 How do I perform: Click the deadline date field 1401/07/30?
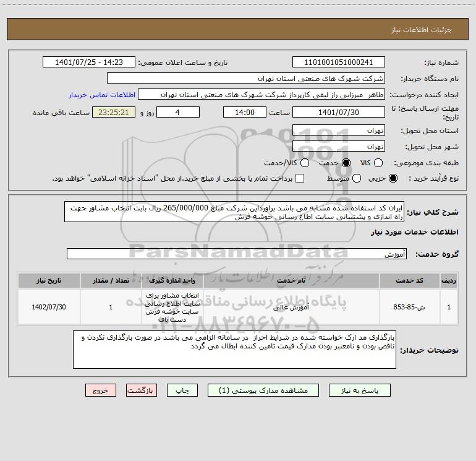339,113
